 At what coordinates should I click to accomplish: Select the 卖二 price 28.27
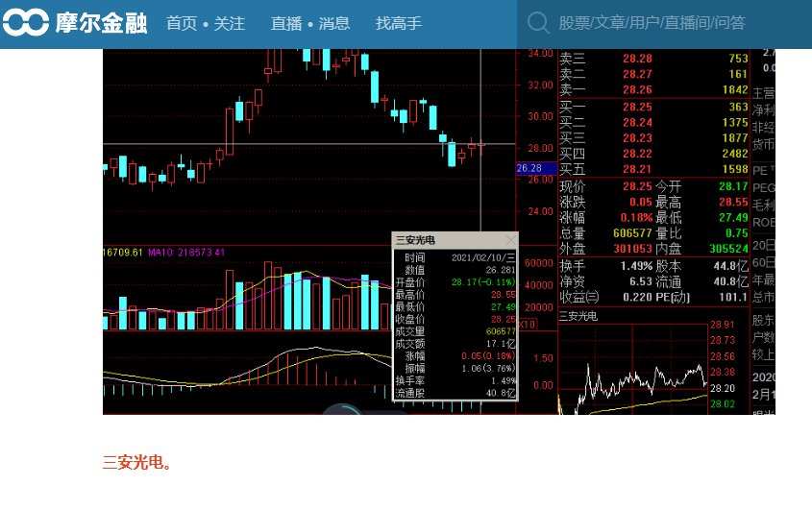tap(637, 74)
